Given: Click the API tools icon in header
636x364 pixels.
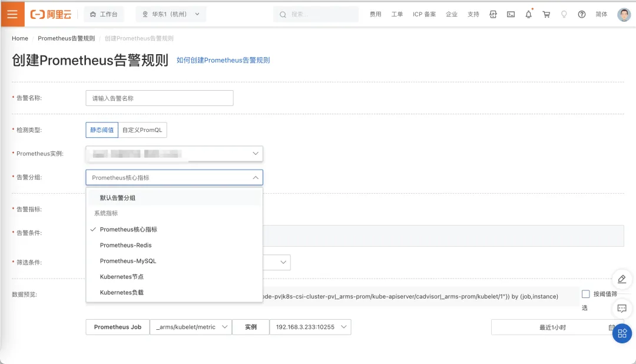Looking at the screenshot, I should click(x=493, y=14).
